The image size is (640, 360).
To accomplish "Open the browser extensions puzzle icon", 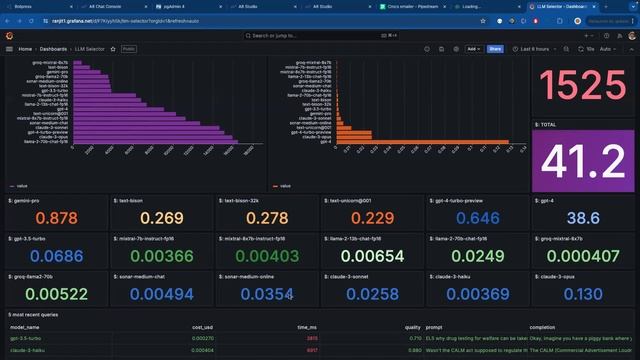I will 560,21.
